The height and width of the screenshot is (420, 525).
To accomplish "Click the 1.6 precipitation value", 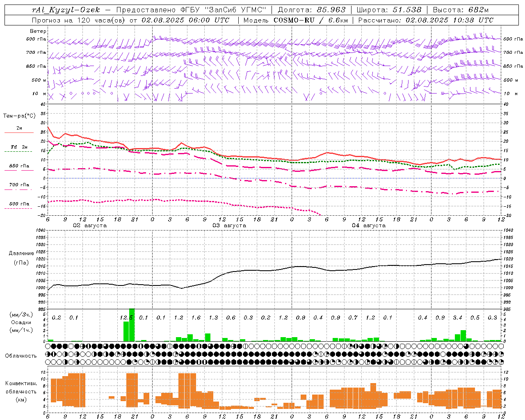I will click(196, 317).
